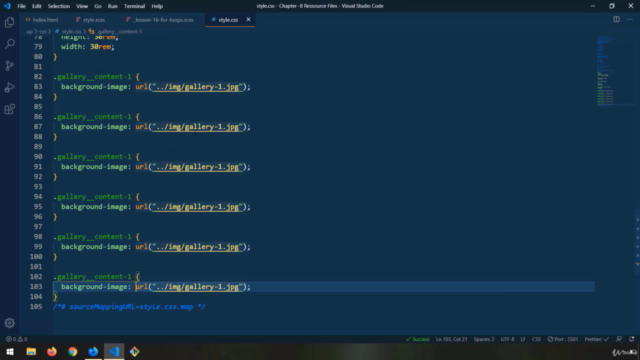Open the Run and Debug view
Screen dimensions: 640x360
click(x=9, y=87)
